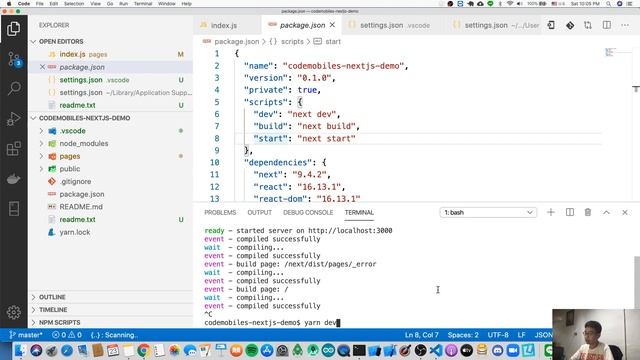The height and width of the screenshot is (360, 640).
Task: Click the terminal vertical scrollbar
Action: (636, 282)
